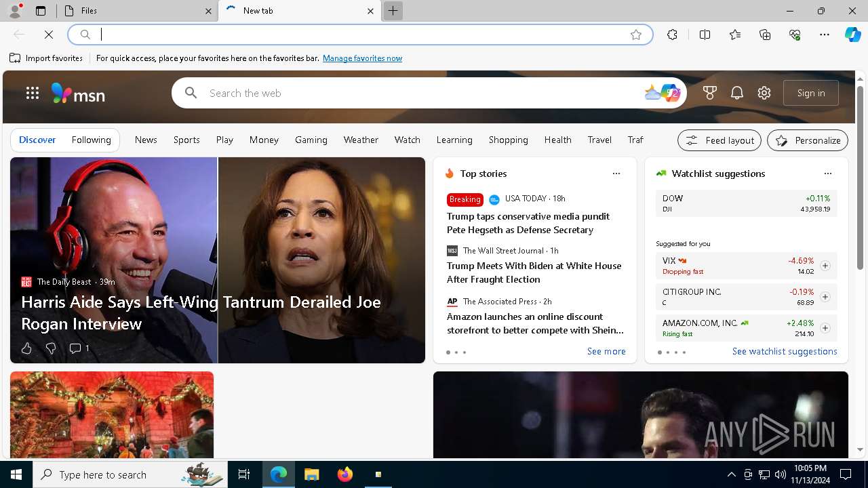The height and width of the screenshot is (488, 868).
Task: Open Edge Settings and more menu
Action: 825,35
